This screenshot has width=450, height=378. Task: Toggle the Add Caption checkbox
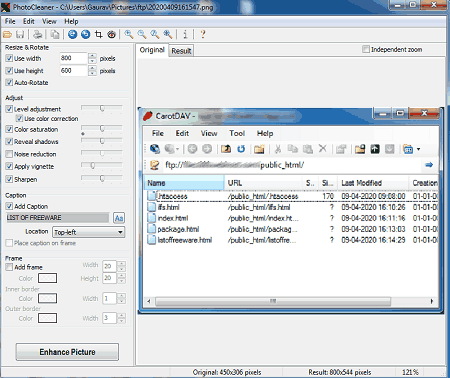[x=9, y=206]
